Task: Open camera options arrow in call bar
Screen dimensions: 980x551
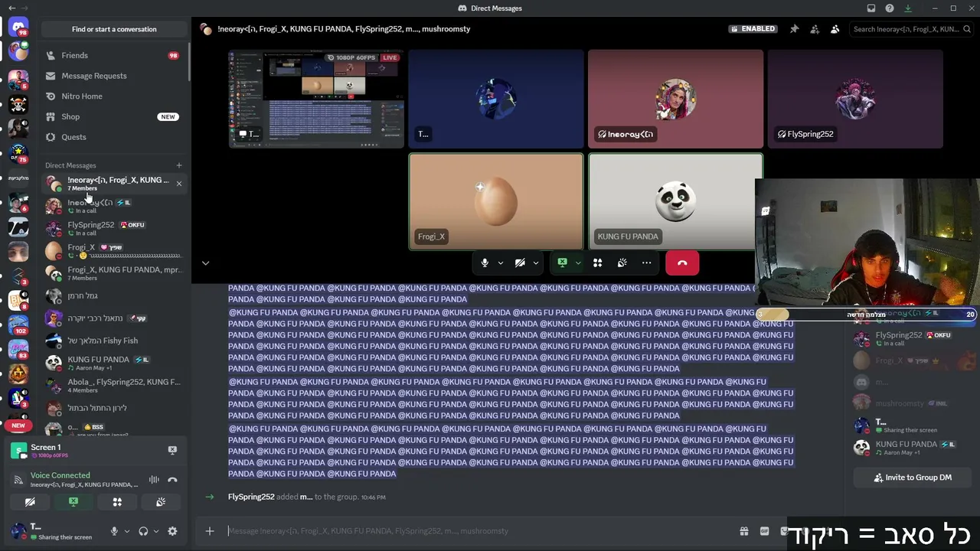Action: coord(536,263)
